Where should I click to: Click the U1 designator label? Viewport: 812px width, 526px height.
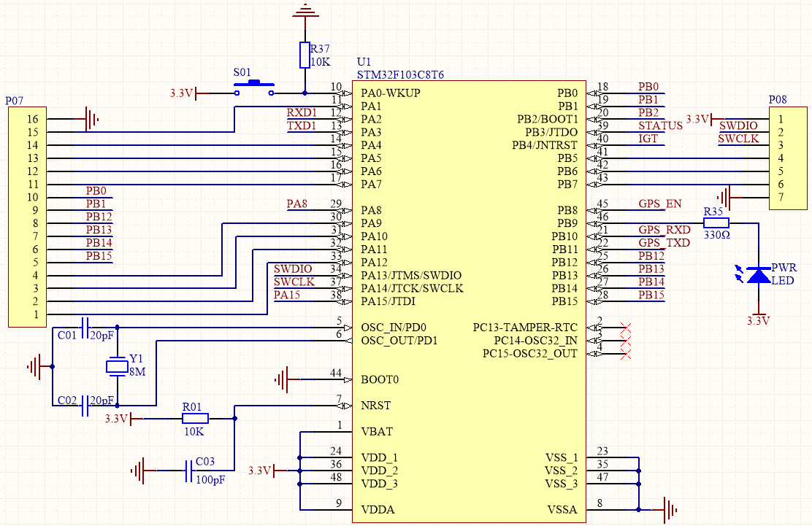364,62
